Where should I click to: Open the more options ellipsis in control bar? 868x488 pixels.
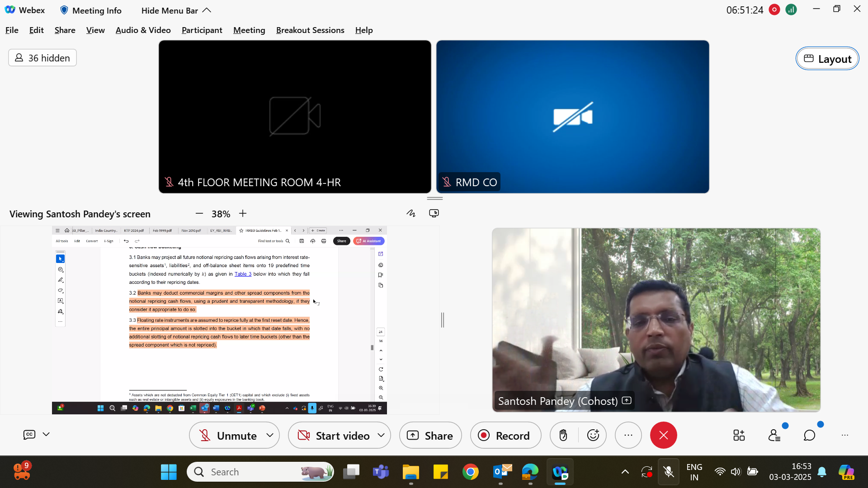click(628, 436)
